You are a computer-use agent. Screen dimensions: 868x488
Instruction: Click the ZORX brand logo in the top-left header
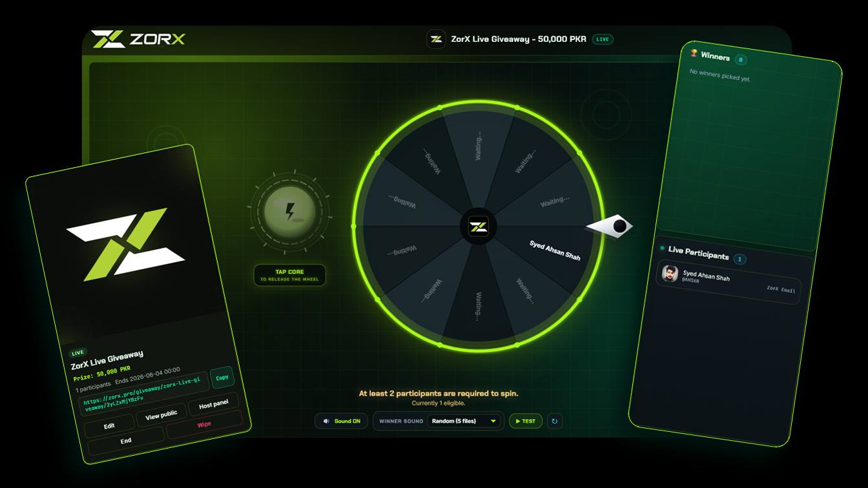(138, 39)
